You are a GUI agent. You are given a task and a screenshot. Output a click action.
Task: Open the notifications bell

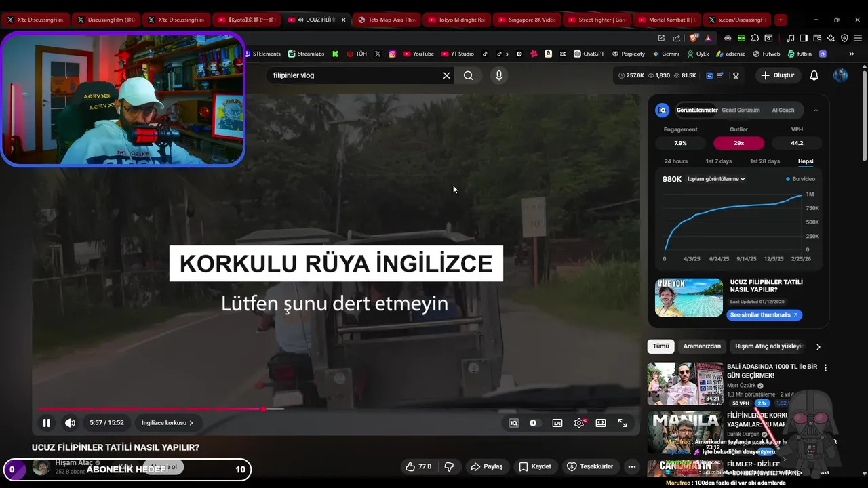(814, 75)
